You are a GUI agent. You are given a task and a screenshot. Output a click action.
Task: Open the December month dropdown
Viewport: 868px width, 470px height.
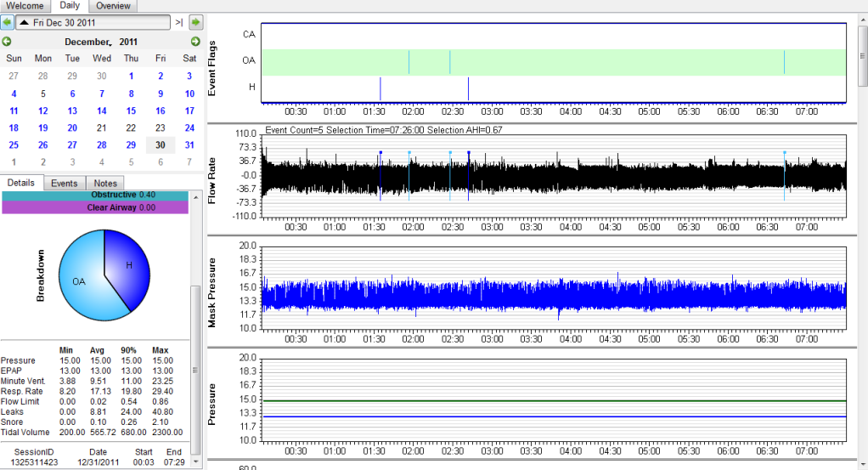(x=88, y=42)
